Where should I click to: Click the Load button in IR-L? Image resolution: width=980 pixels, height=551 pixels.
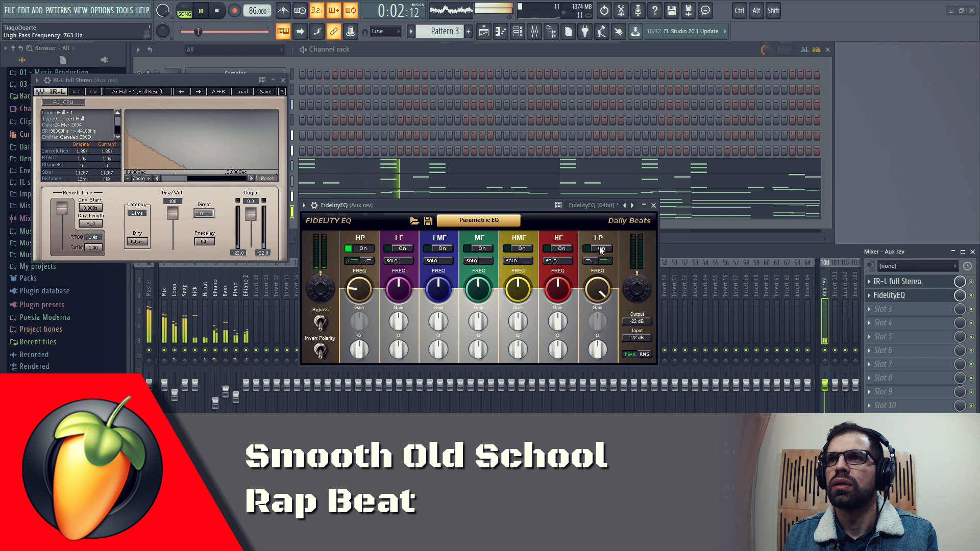242,92
